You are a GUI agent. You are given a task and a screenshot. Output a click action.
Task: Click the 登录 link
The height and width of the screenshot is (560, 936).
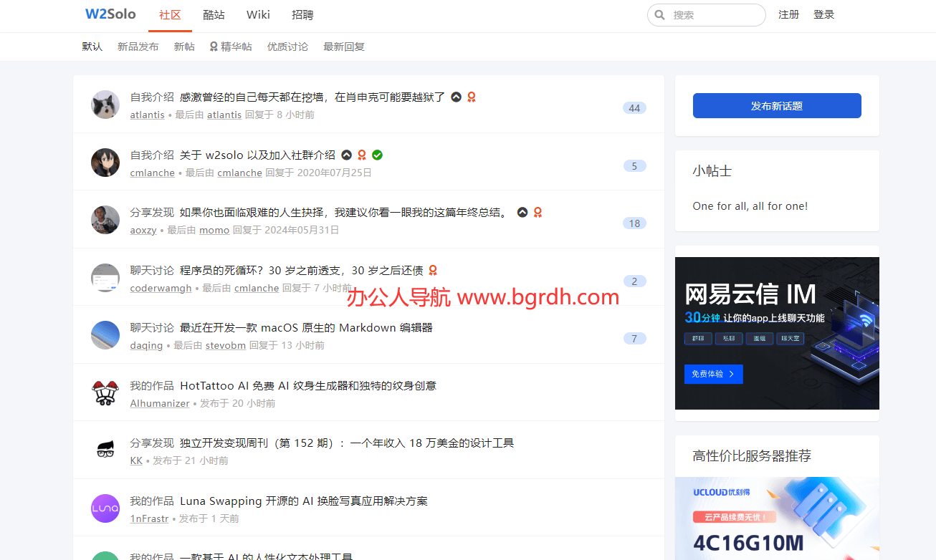click(823, 14)
